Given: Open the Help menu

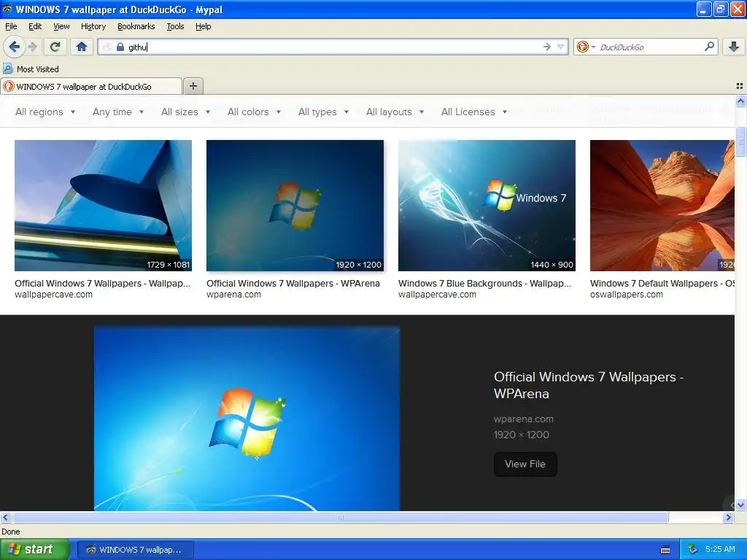Looking at the screenshot, I should coord(203,26).
